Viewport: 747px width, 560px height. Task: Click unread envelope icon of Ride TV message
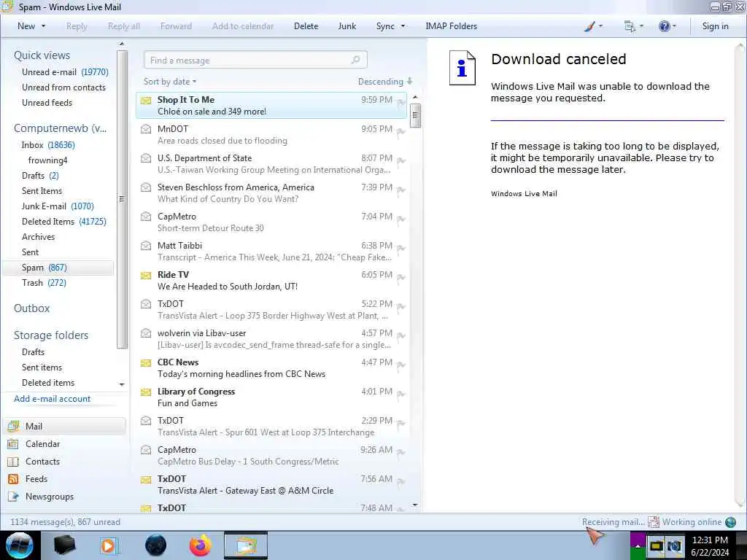(x=146, y=275)
